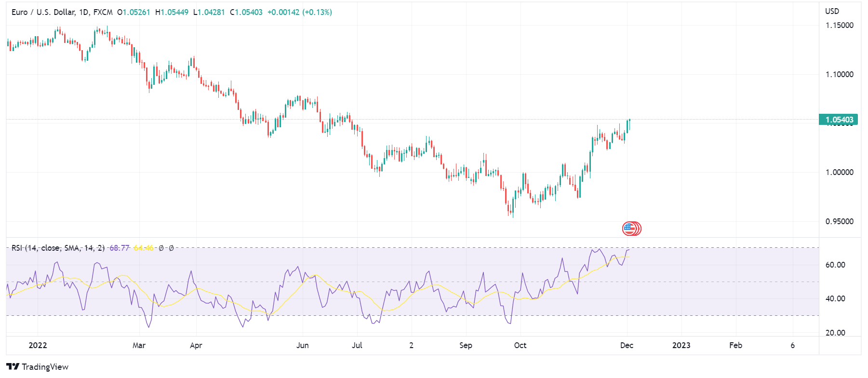Click the Feb label on time axis
Image resolution: width=868 pixels, height=378 pixels.
click(735, 345)
